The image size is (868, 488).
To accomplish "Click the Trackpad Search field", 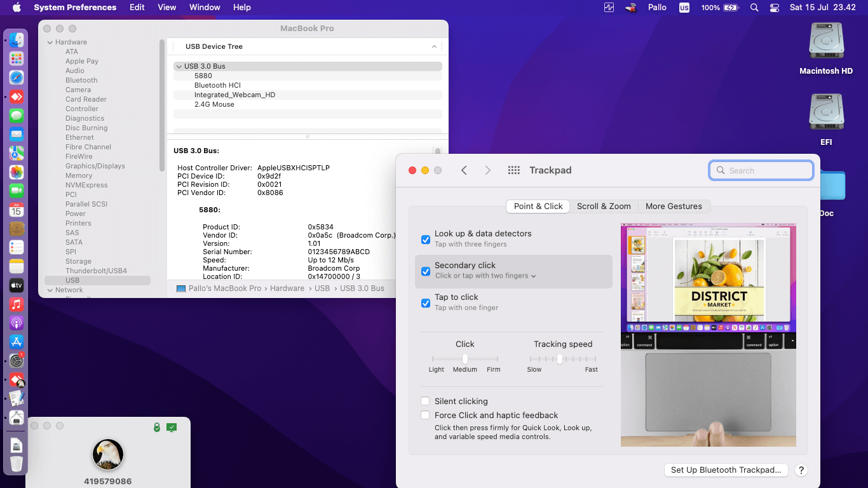I will [x=761, y=170].
